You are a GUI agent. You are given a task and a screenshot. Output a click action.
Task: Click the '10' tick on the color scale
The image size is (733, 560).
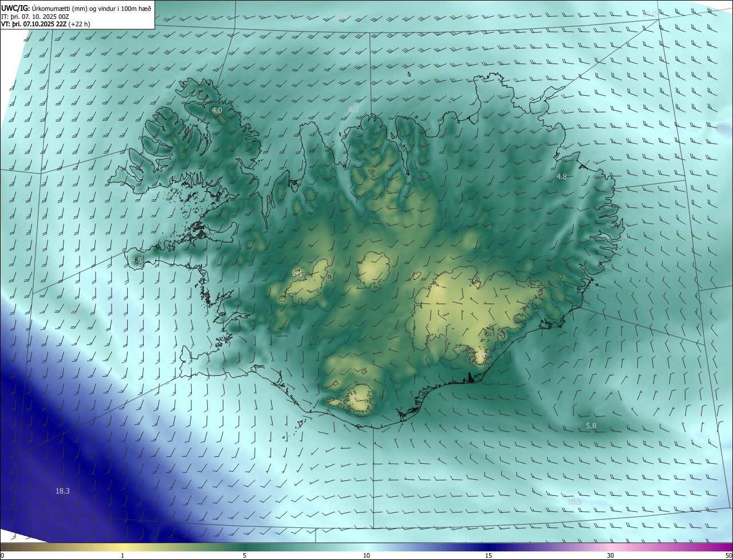coord(366,555)
